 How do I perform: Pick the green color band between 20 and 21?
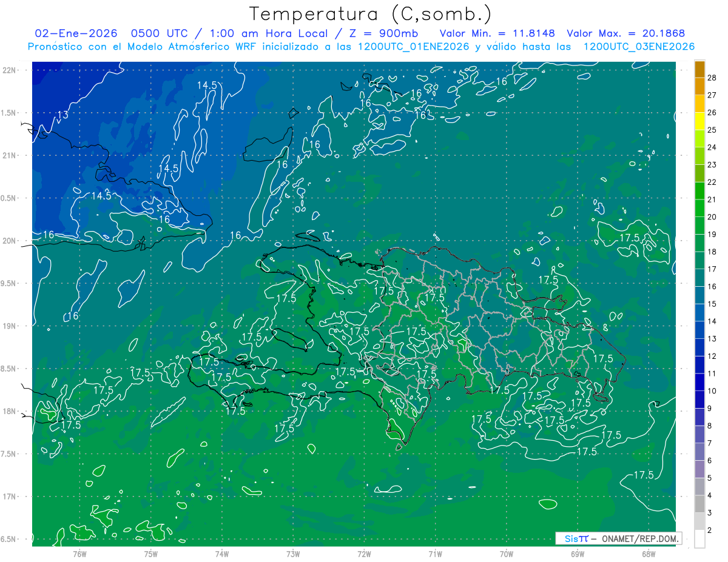point(699,208)
